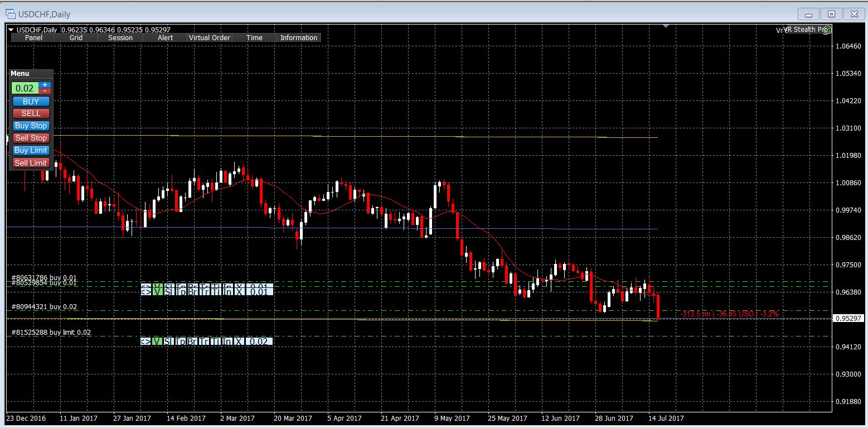The width and height of the screenshot is (868, 428).
Task: Click the Br breakeven button on the 0.02 order bar
Action: pos(192,341)
